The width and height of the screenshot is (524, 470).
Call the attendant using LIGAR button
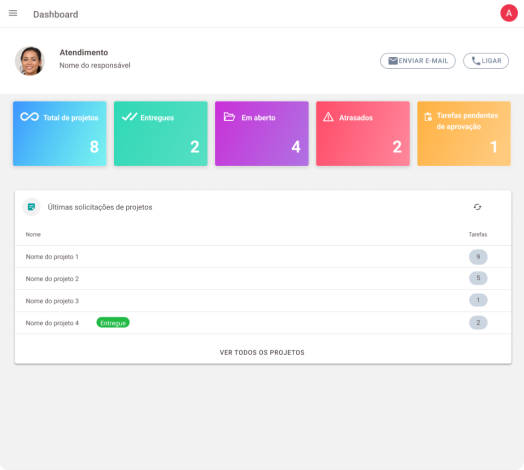click(486, 61)
